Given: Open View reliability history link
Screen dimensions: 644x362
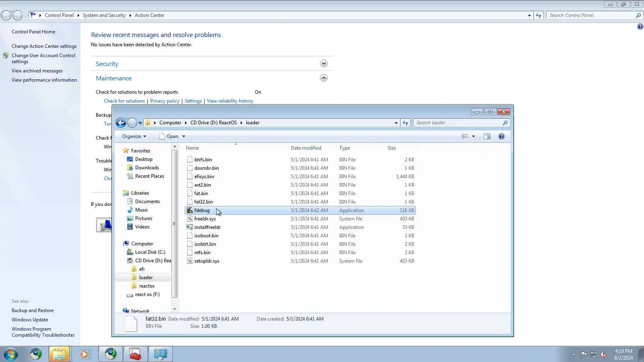Looking at the screenshot, I should coord(230,101).
